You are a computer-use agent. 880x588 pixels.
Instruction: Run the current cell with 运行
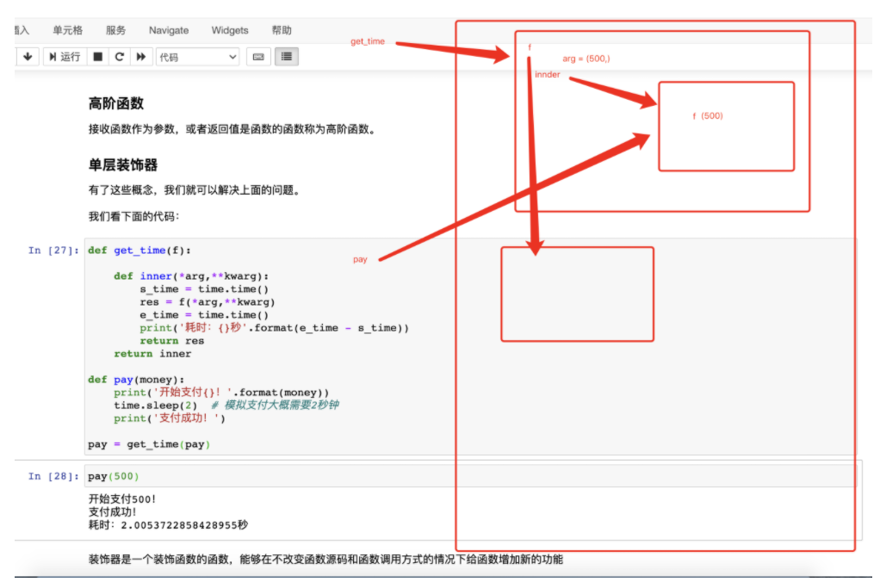coord(64,57)
